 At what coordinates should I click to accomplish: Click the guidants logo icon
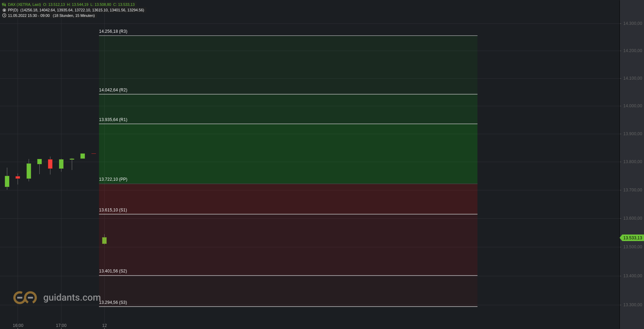point(25,297)
